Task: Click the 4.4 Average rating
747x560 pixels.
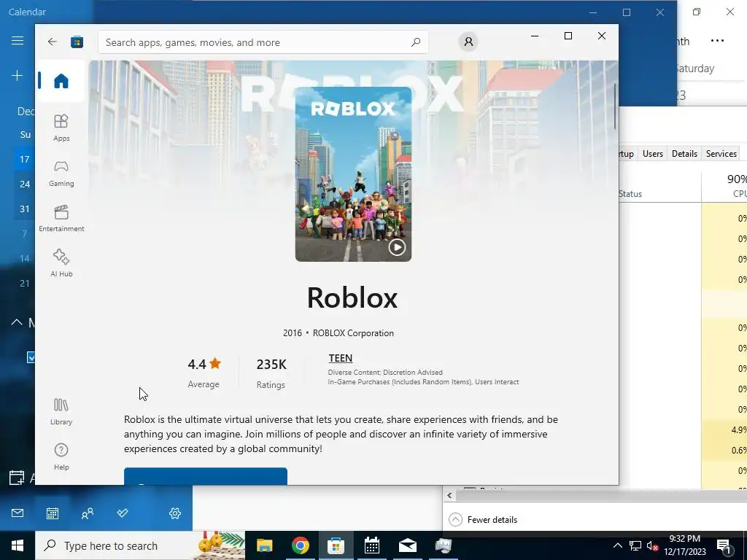Action: point(204,373)
